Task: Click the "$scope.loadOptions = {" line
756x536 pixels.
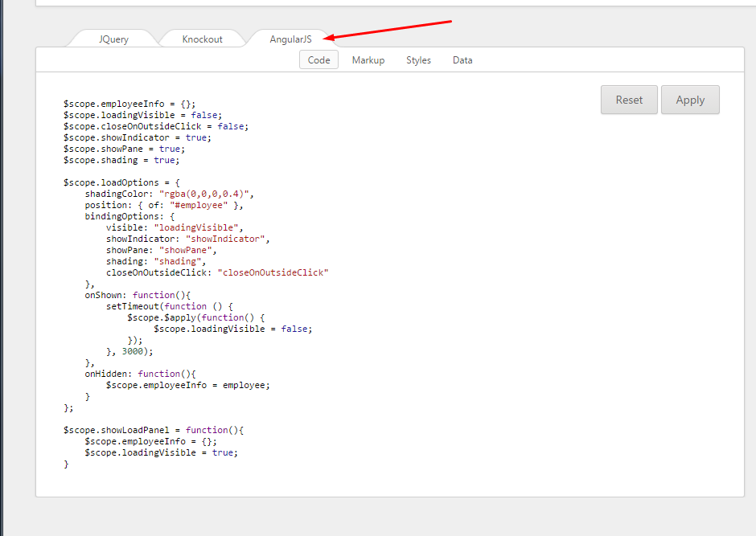Action: (121, 182)
